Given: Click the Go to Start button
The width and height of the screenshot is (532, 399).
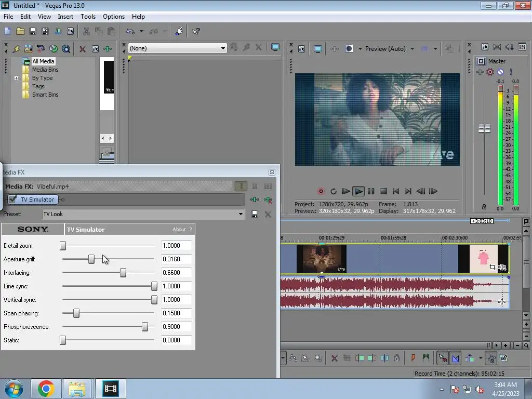Looking at the screenshot, I should tap(395, 191).
